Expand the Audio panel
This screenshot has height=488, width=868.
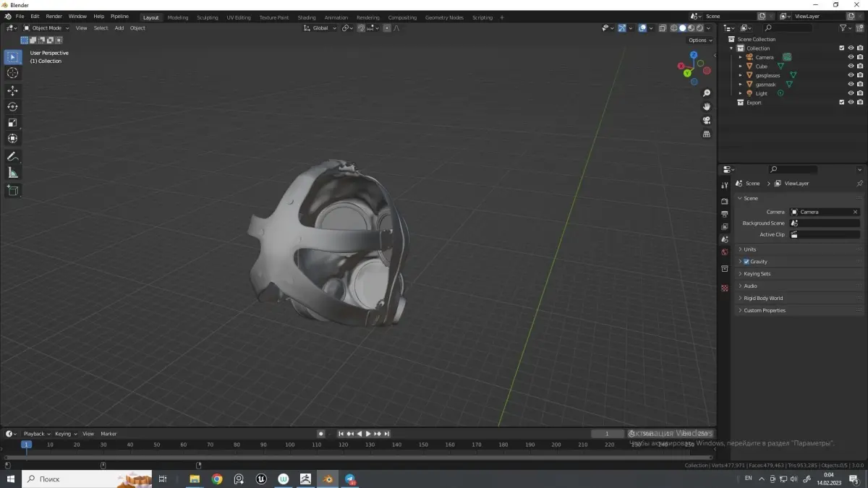click(x=799, y=286)
